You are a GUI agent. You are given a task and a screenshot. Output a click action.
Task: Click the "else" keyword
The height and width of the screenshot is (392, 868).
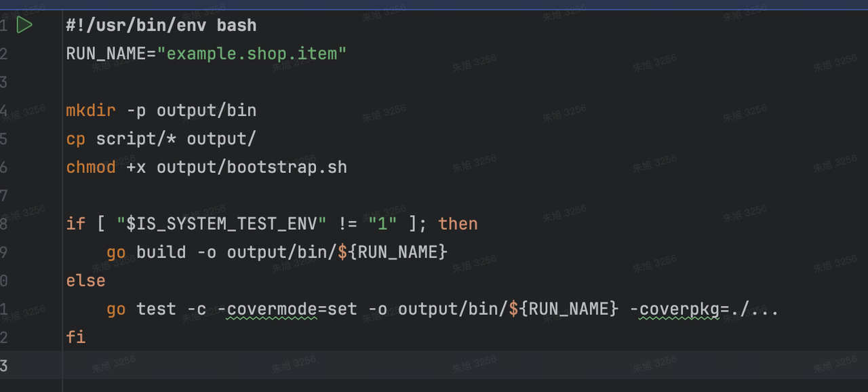click(85, 281)
